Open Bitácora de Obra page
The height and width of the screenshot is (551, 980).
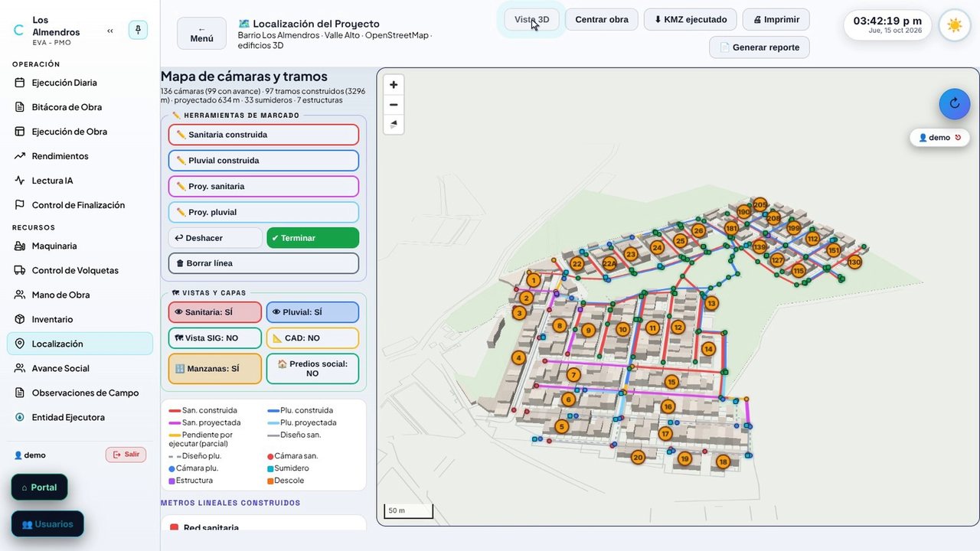[x=80, y=107]
